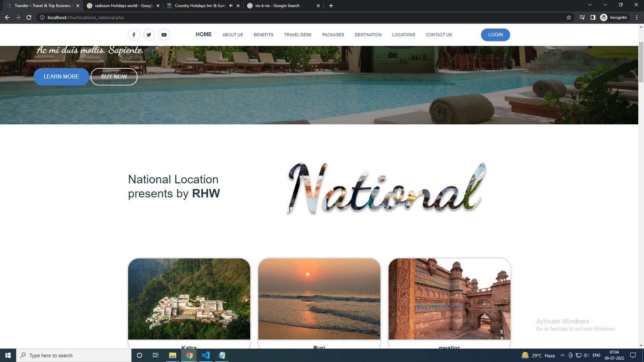
Task: Open Visual Studio Code from the taskbar
Action: pos(206,356)
